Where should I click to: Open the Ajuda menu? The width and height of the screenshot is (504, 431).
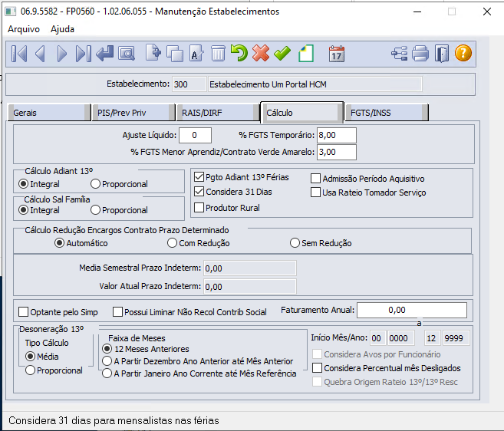coord(62,29)
